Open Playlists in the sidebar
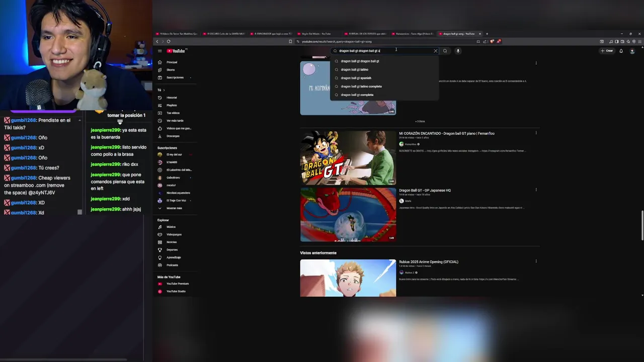The width and height of the screenshot is (644, 362). (x=172, y=105)
